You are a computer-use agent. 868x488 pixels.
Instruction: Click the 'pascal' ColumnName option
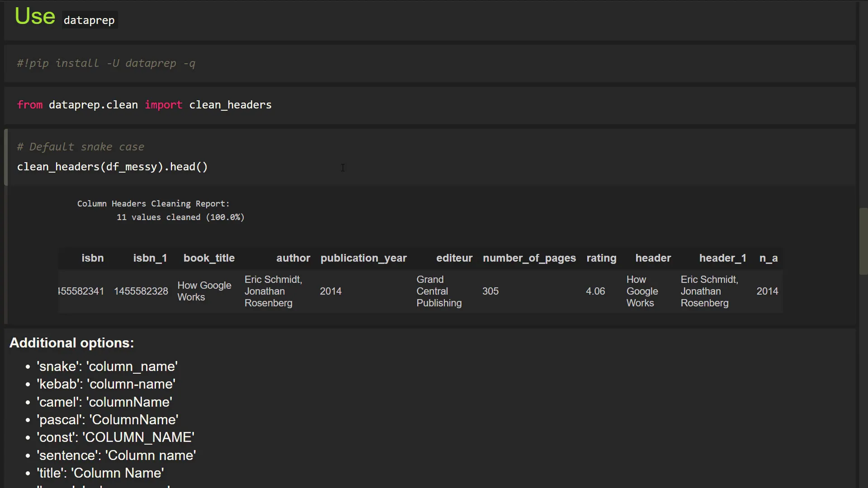108,419
